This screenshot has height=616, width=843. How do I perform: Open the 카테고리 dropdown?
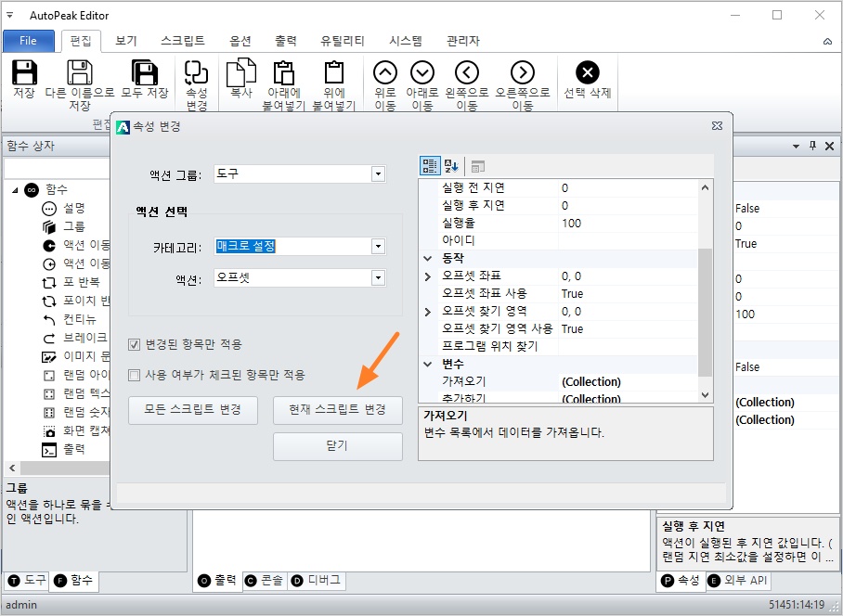tap(378, 247)
